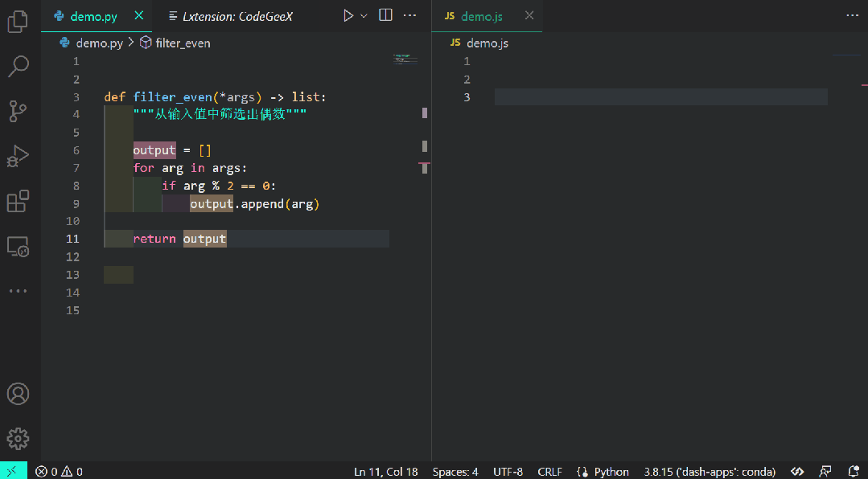Open more actions for right editor group

pyautogui.click(x=853, y=15)
